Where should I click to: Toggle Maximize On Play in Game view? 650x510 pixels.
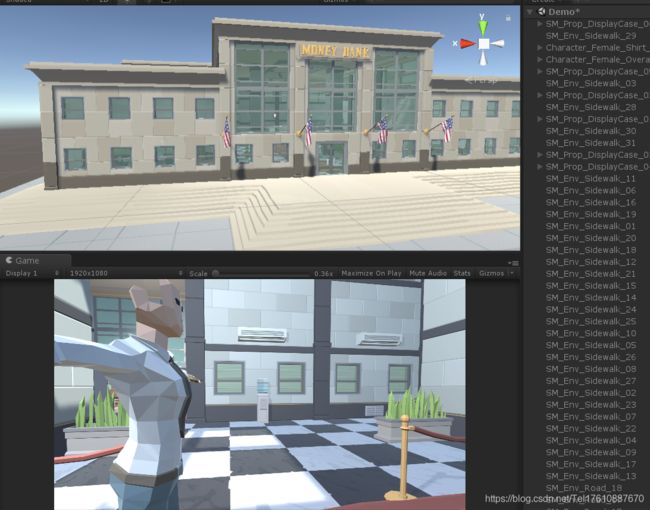(x=371, y=273)
